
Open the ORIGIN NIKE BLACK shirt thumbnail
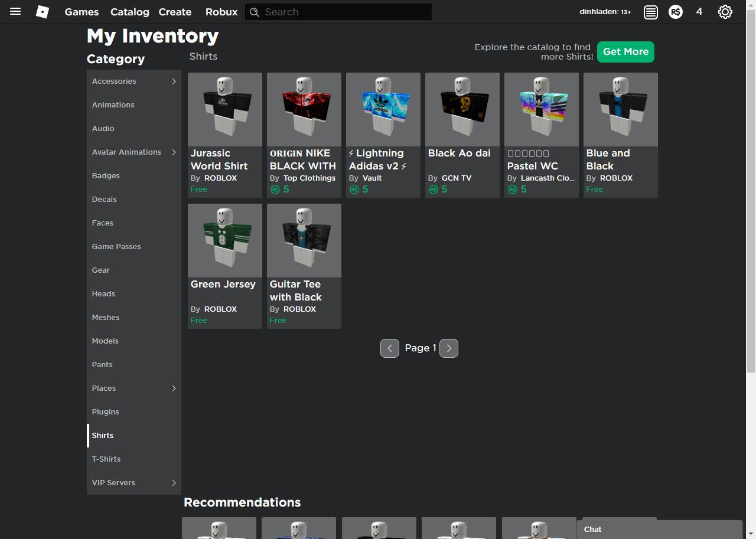coord(304,109)
